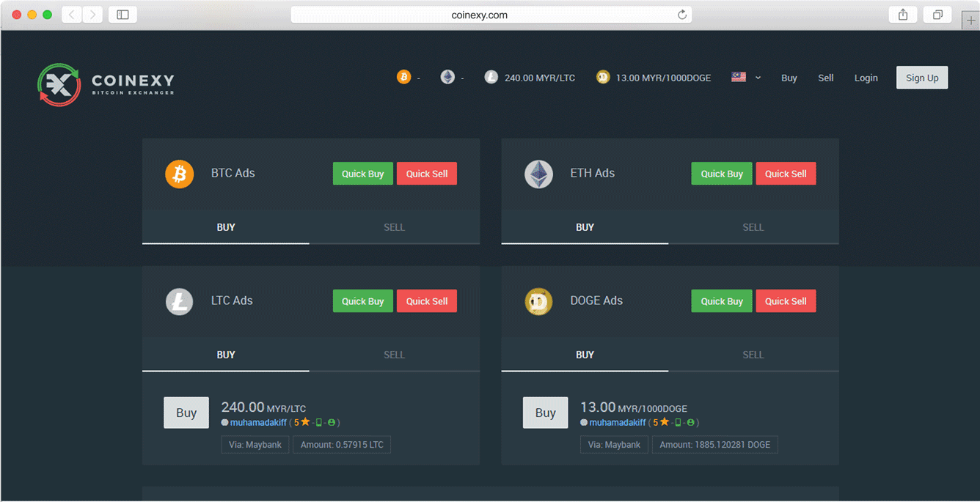This screenshot has width=980, height=502.
Task: Click the Ethereum diamond icon in ETH Ads
Action: (x=538, y=174)
